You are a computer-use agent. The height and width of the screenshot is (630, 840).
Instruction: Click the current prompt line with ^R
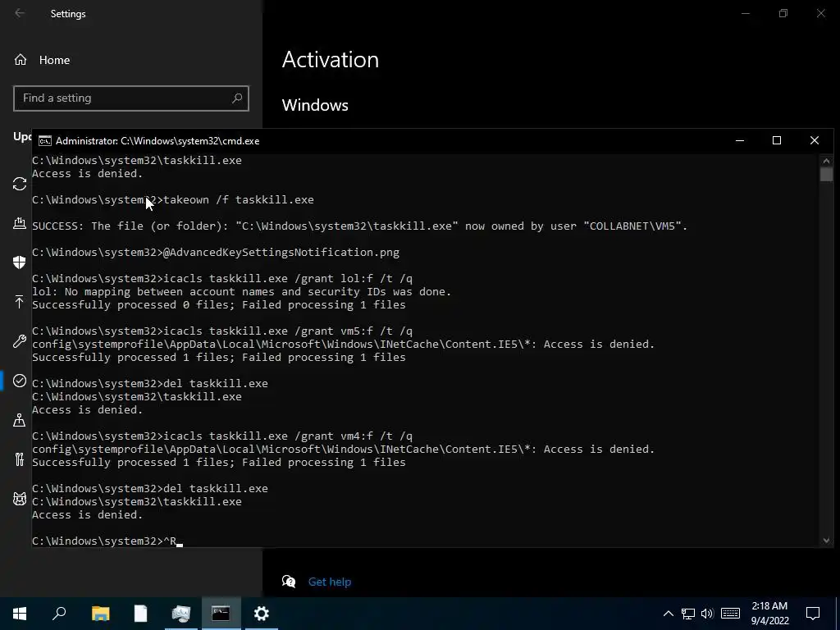(107, 541)
